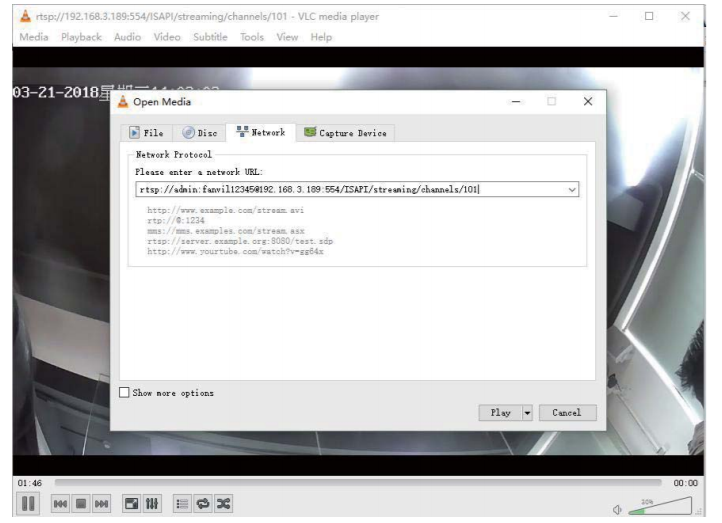The width and height of the screenshot is (722, 523).
Task: Open the View menu
Action: point(287,37)
